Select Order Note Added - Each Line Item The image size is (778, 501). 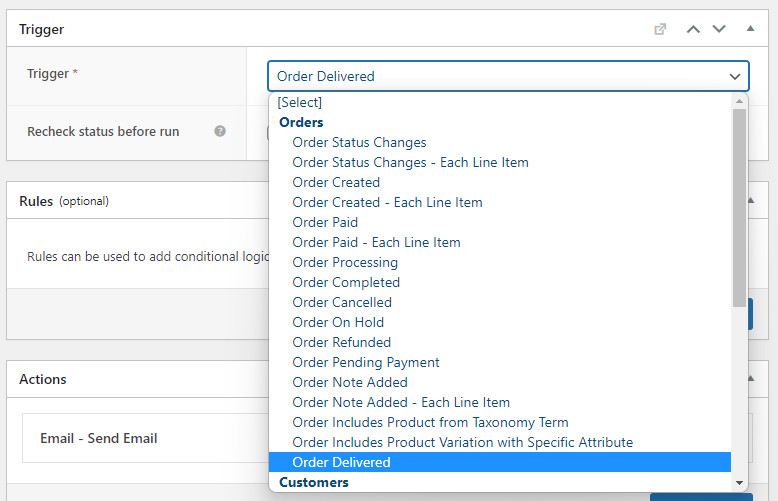coord(500,402)
